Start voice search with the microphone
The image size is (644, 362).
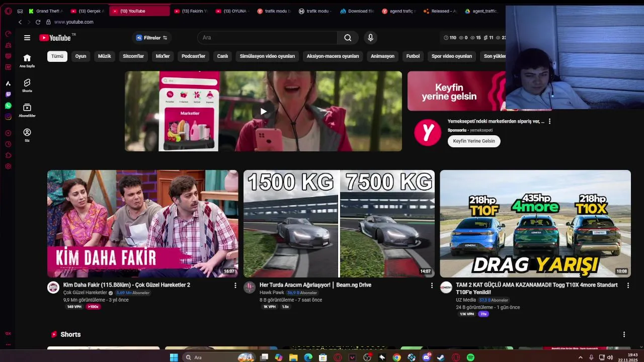click(x=371, y=38)
